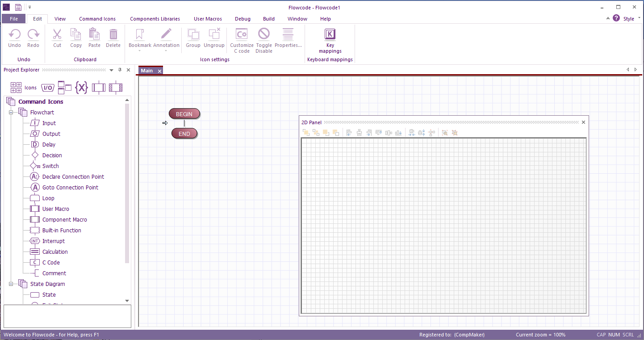This screenshot has width=644, height=340.
Task: Select the panels view icon in Project Explorer
Action: pyautogui.click(x=65, y=87)
